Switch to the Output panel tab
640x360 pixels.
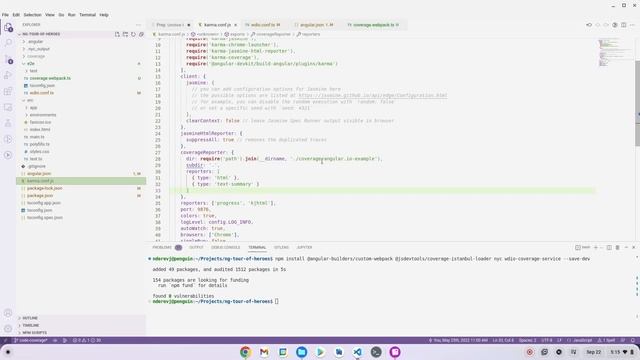[196, 247]
